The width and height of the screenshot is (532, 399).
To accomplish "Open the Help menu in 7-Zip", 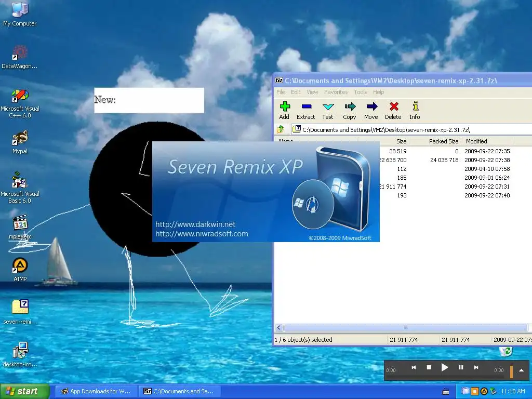I will 379,92.
